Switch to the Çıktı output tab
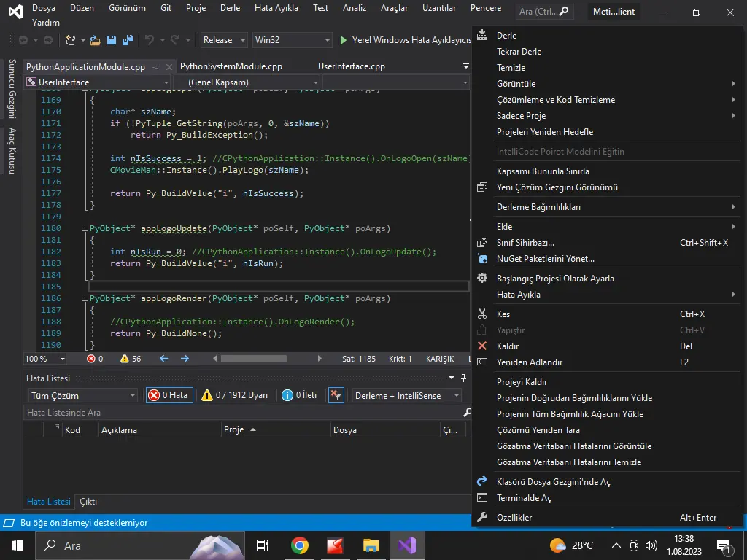The image size is (747, 560). point(88,502)
